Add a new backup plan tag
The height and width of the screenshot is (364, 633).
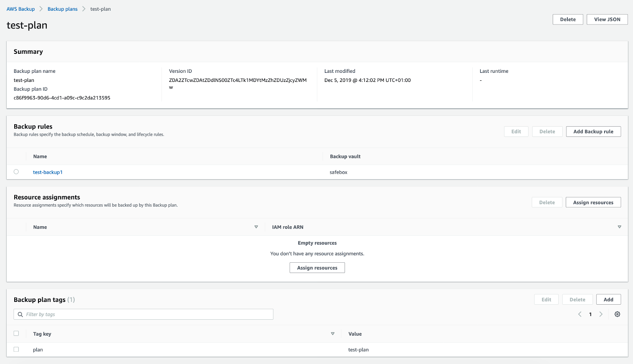[608, 300]
